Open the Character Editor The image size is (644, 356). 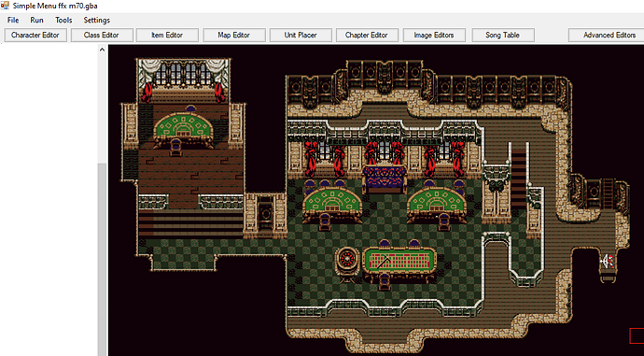(35, 36)
